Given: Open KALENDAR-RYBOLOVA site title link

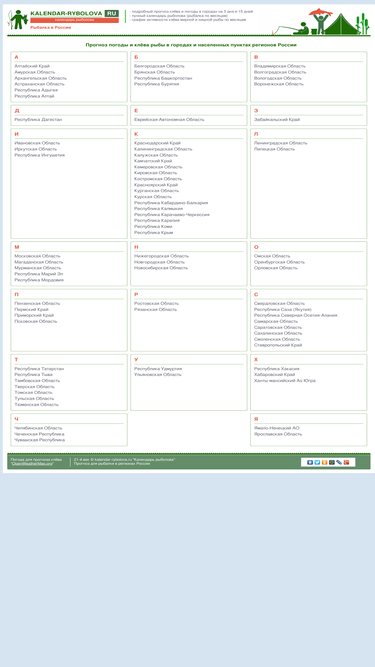Looking at the screenshot, I should click(x=66, y=14).
